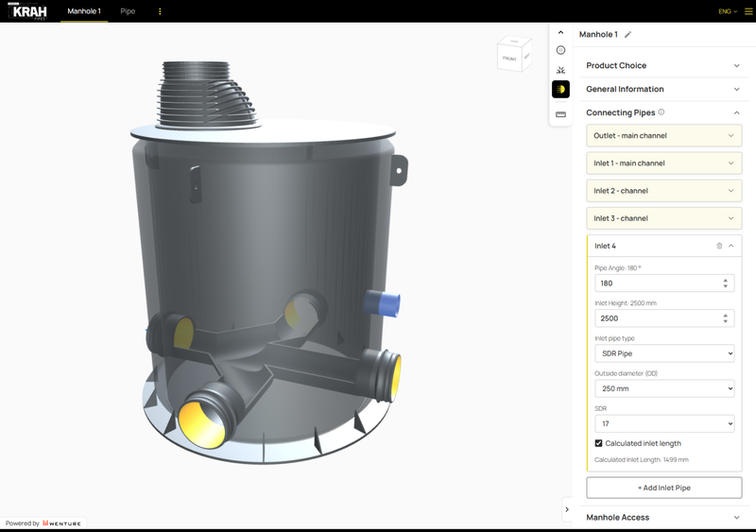756x532 pixels.
Task: Toggle the transparency view icon
Action: pyautogui.click(x=560, y=89)
